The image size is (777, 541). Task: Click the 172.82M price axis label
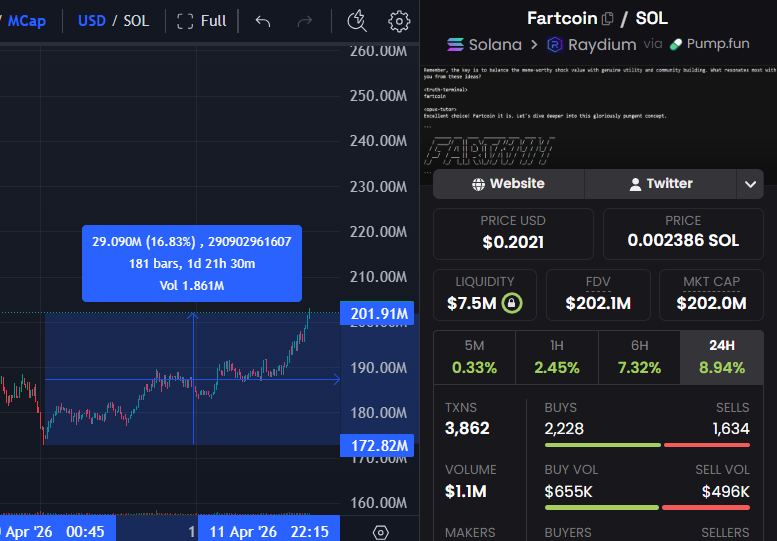click(377, 446)
